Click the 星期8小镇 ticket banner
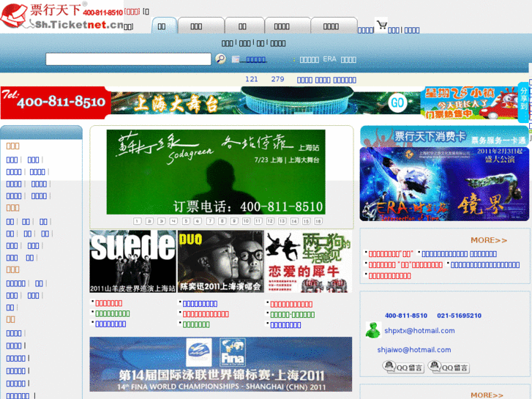The height and width of the screenshot is (399, 532). click(x=469, y=103)
